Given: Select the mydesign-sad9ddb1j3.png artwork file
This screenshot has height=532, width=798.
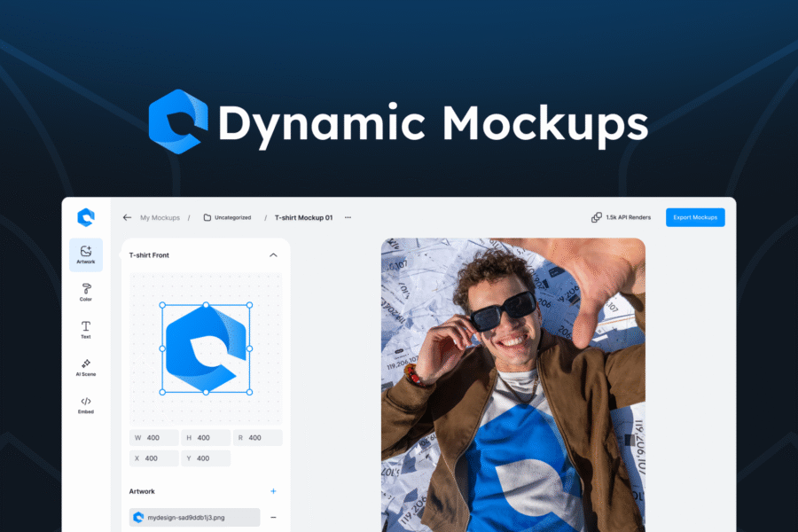Looking at the screenshot, I should tap(195, 517).
